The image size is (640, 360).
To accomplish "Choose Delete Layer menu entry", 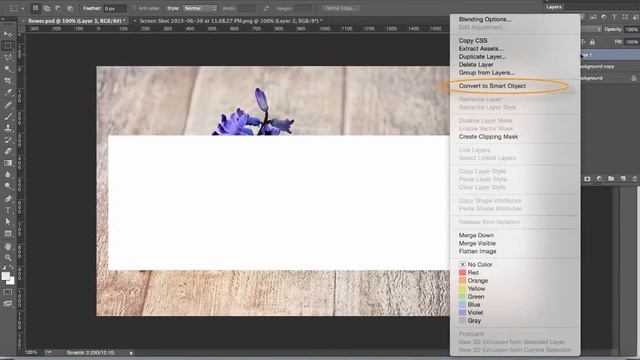I will tap(476, 64).
